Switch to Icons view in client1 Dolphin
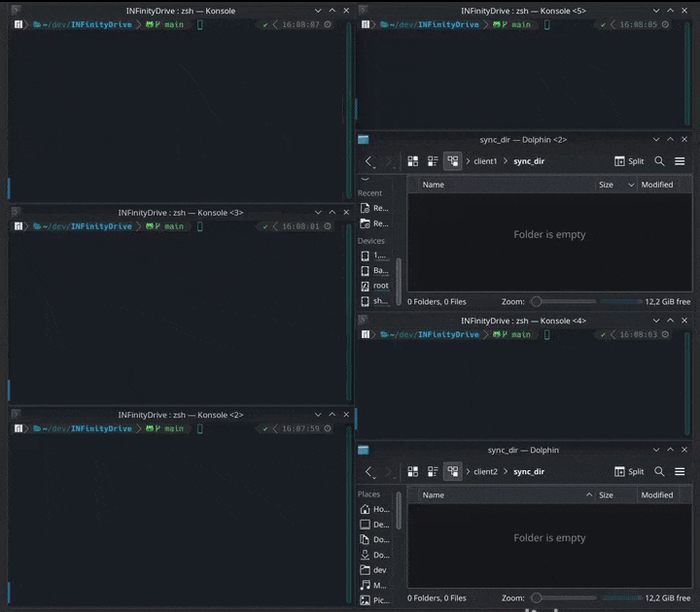The width and height of the screenshot is (700, 612). (x=413, y=161)
